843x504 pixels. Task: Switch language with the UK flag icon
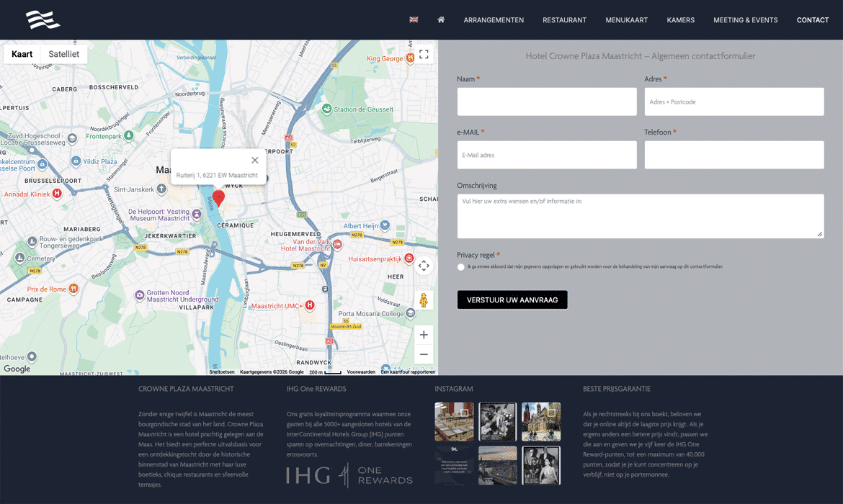414,20
